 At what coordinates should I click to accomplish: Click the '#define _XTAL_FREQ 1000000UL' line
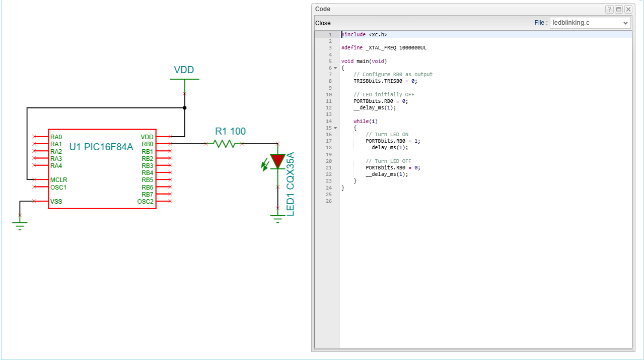pyautogui.click(x=384, y=48)
